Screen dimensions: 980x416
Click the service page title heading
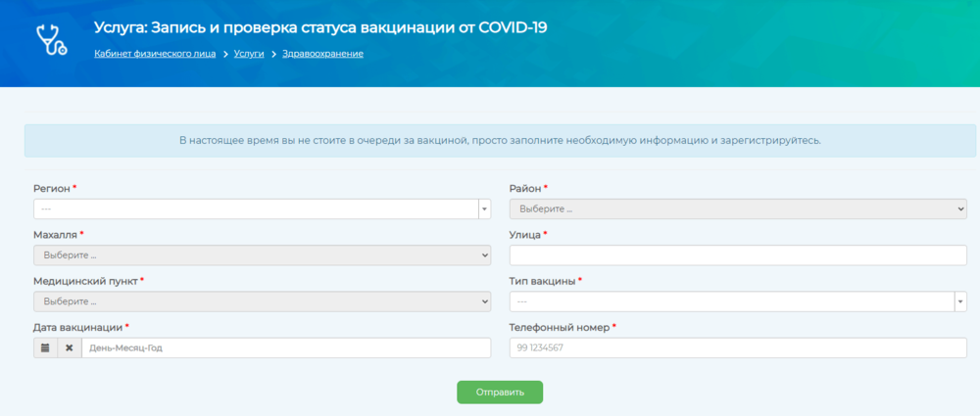[319, 27]
